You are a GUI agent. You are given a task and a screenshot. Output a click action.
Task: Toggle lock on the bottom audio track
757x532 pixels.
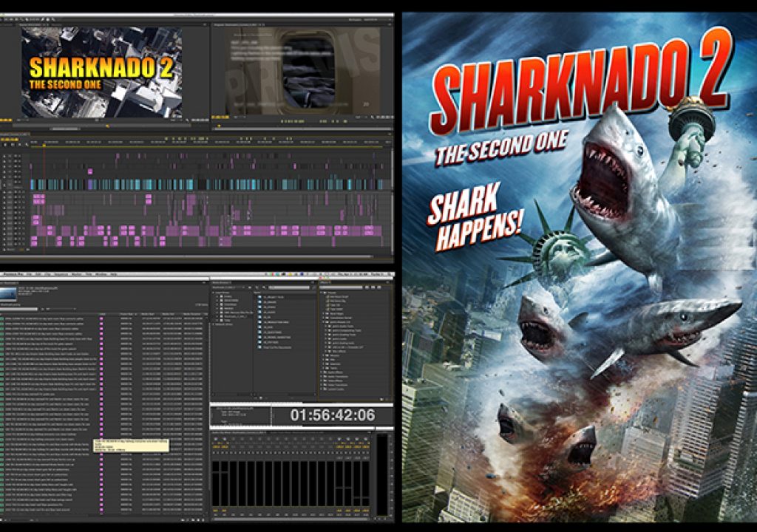click(x=4, y=245)
